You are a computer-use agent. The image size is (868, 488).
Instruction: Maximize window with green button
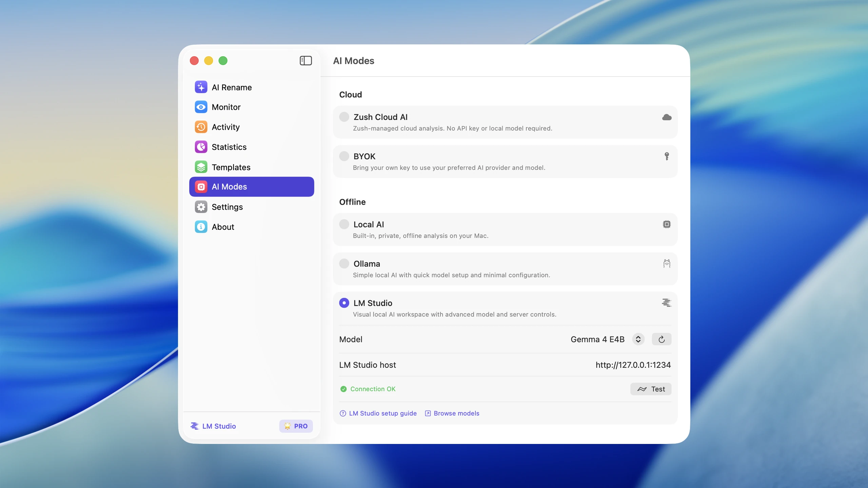point(223,61)
